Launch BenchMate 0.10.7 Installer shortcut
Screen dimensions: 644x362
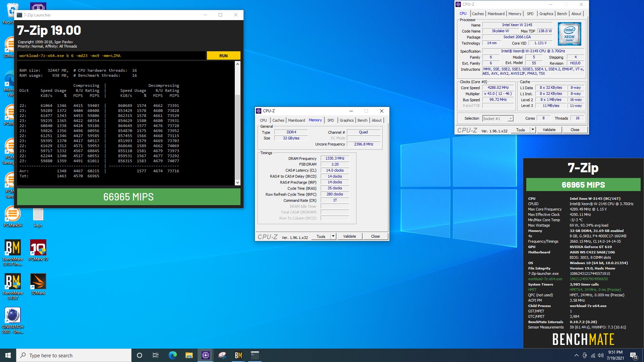click(x=13, y=253)
